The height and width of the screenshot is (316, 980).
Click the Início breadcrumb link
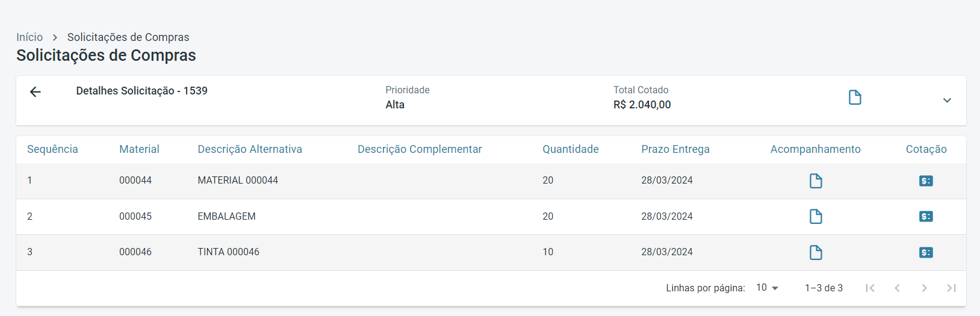click(29, 37)
